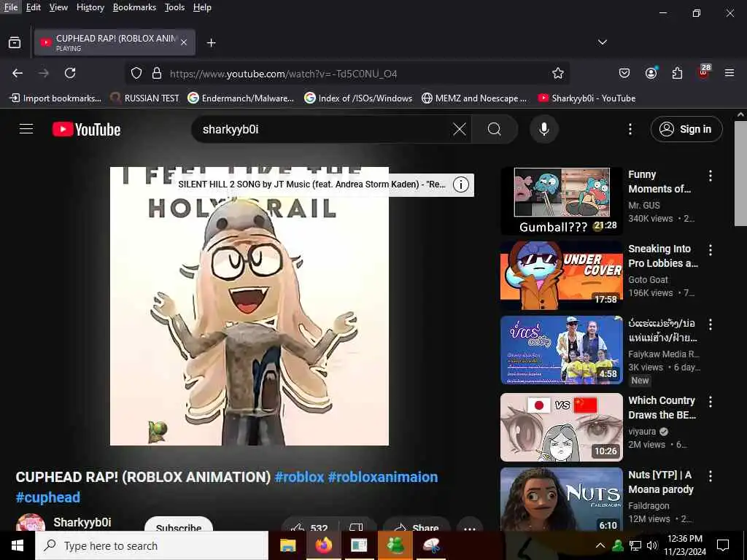The image size is (747, 560).
Task: Open #robloxanimaion hashtag link
Action: (x=383, y=477)
